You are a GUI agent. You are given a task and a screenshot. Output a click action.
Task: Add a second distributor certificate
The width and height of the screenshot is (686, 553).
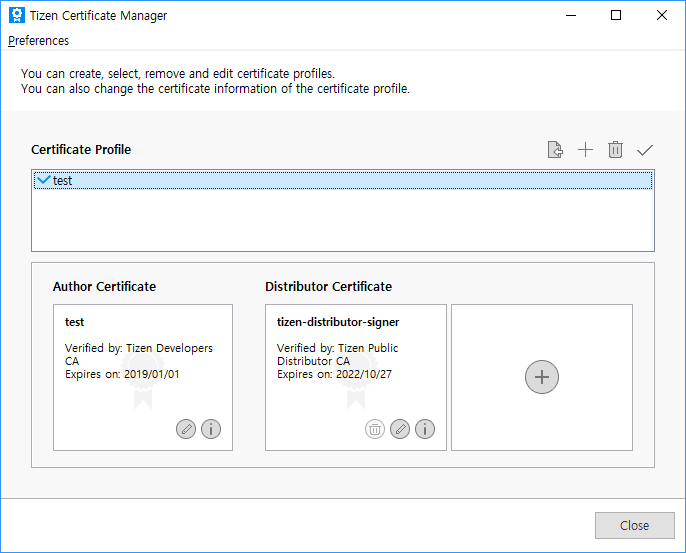coord(542,377)
